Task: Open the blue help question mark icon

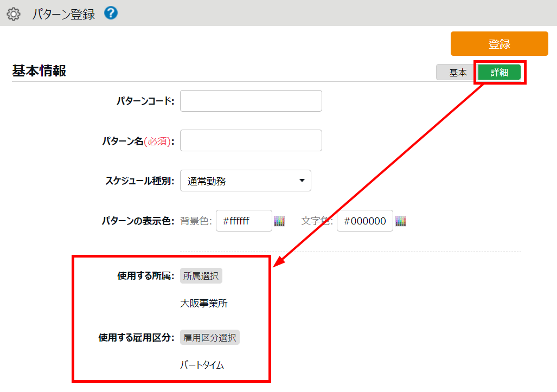Action: point(111,14)
